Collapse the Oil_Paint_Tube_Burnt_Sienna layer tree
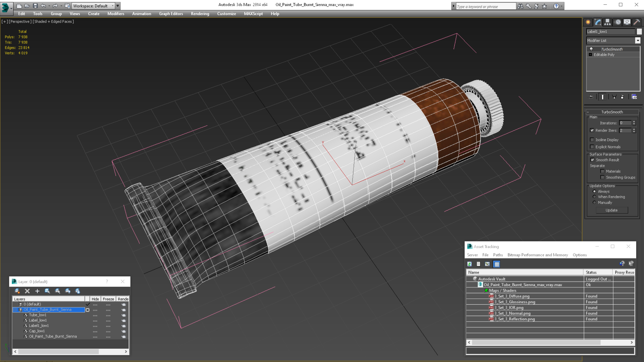The image size is (644, 362). click(15, 309)
